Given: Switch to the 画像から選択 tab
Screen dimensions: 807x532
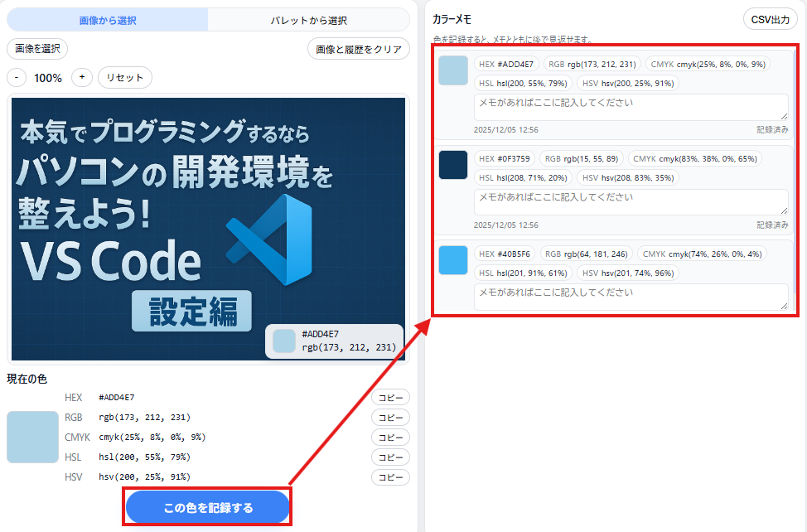Looking at the screenshot, I should point(108,20).
